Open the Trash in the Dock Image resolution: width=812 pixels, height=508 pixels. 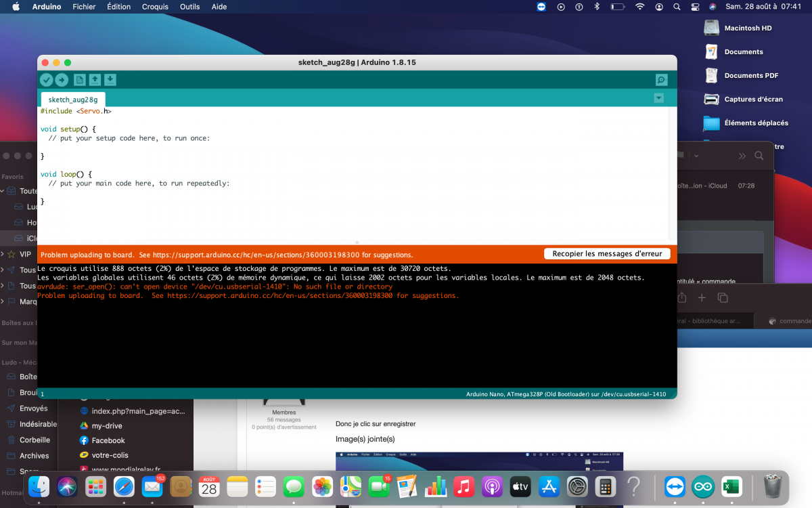(x=772, y=486)
